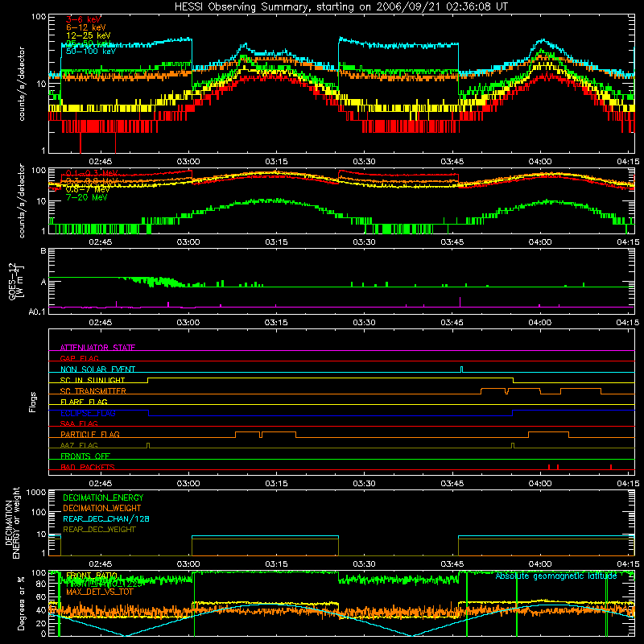The height and width of the screenshot is (644, 644).
Task: Click the vertical Flags axis label
Action: pos(33,402)
